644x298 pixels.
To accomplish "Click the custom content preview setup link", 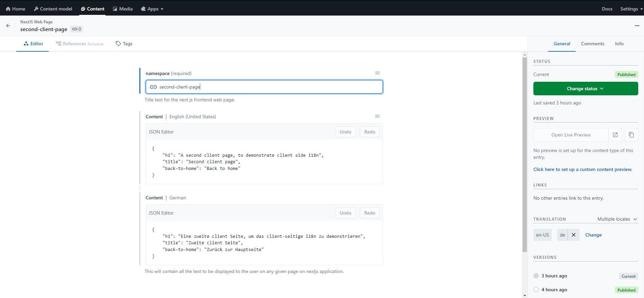I will coord(582,169).
